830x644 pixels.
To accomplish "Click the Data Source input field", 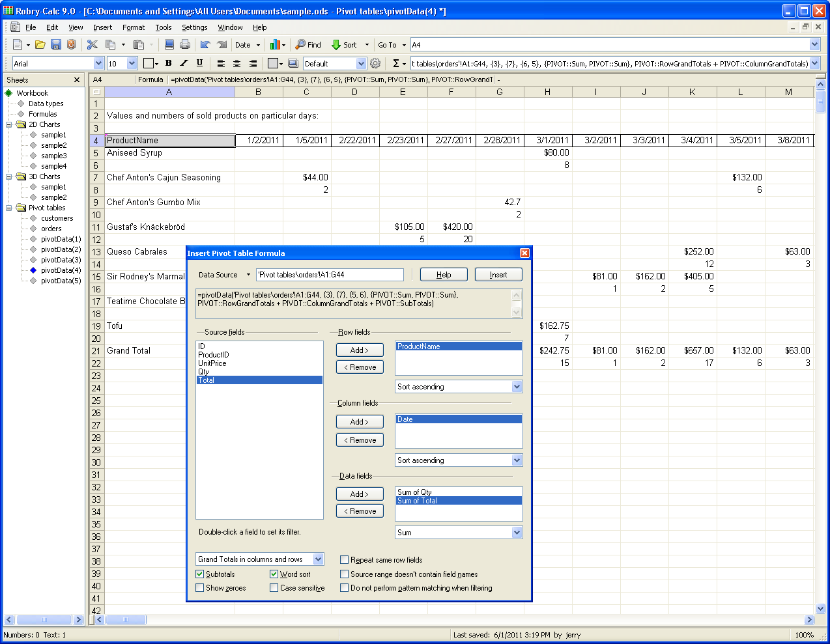I will coord(330,275).
